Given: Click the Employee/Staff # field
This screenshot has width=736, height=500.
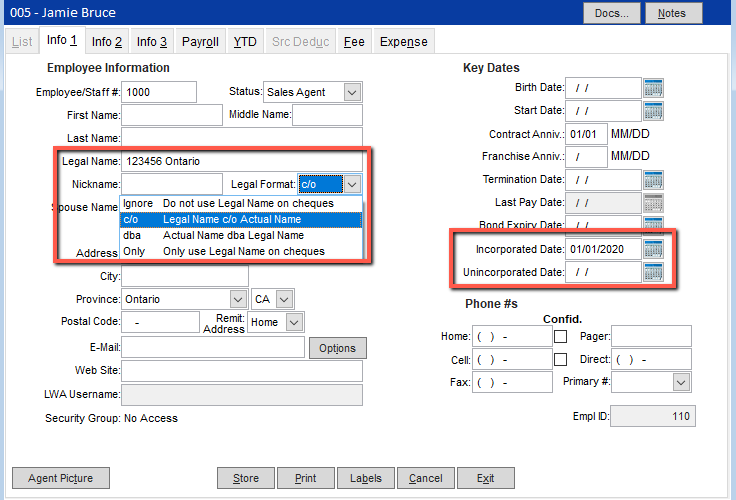Looking at the screenshot, I should click(x=159, y=92).
